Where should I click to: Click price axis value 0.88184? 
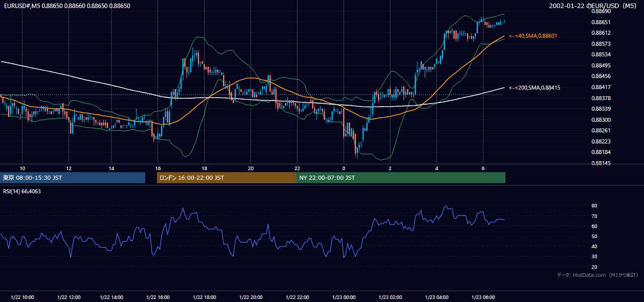point(601,152)
